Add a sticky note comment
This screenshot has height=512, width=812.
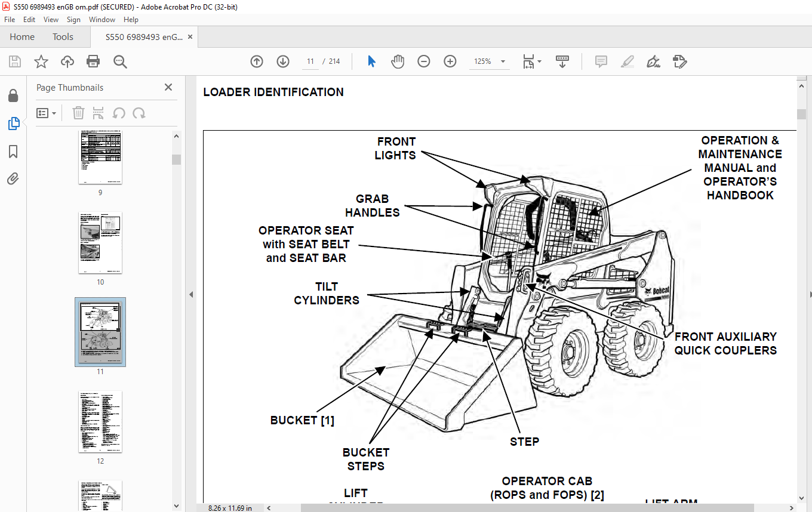pyautogui.click(x=601, y=61)
